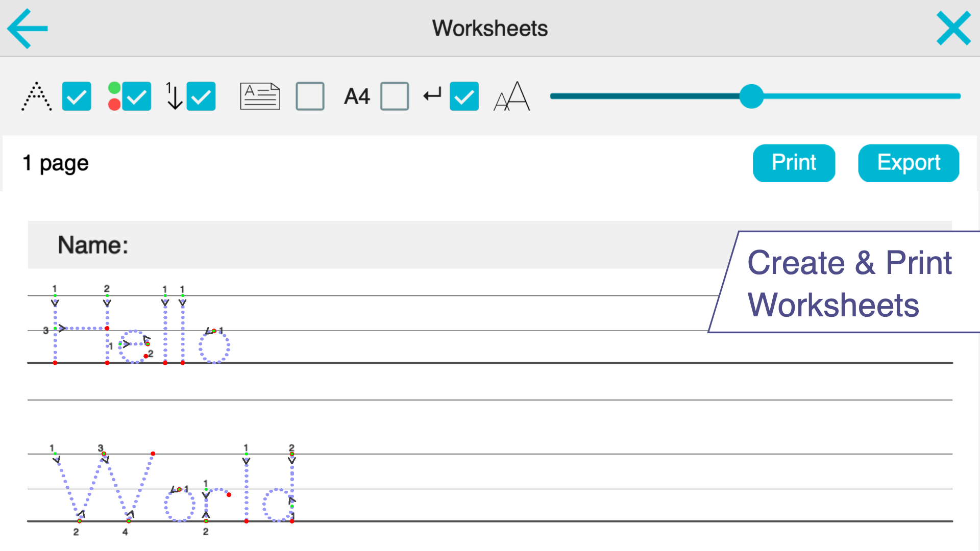Go back using the arrow icon

point(28,29)
